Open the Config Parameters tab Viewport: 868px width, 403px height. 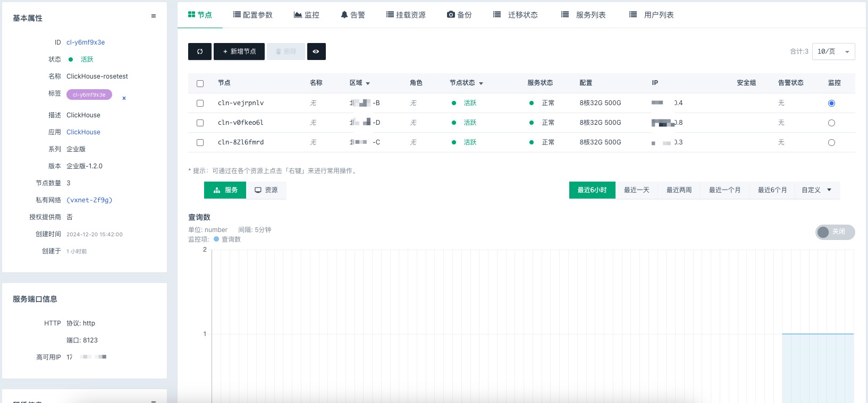[x=253, y=15]
